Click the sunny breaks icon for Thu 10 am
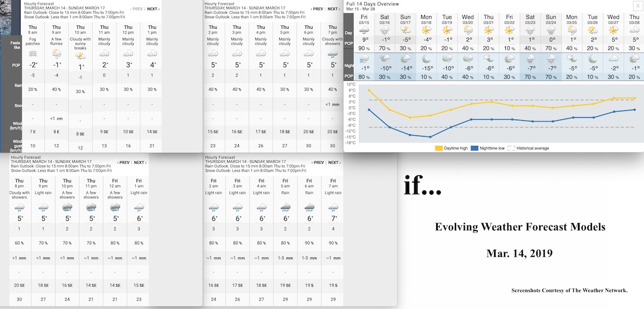 (x=81, y=56)
